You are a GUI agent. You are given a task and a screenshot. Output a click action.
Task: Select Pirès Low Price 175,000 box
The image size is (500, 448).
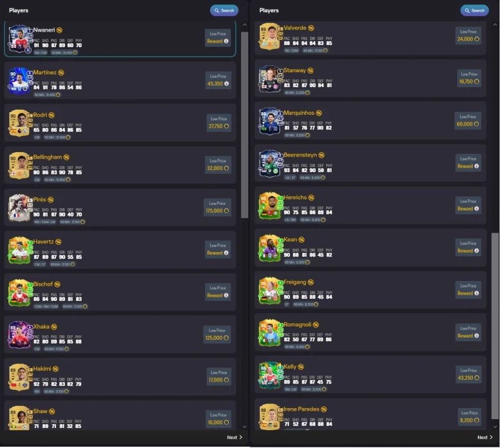(x=217, y=208)
